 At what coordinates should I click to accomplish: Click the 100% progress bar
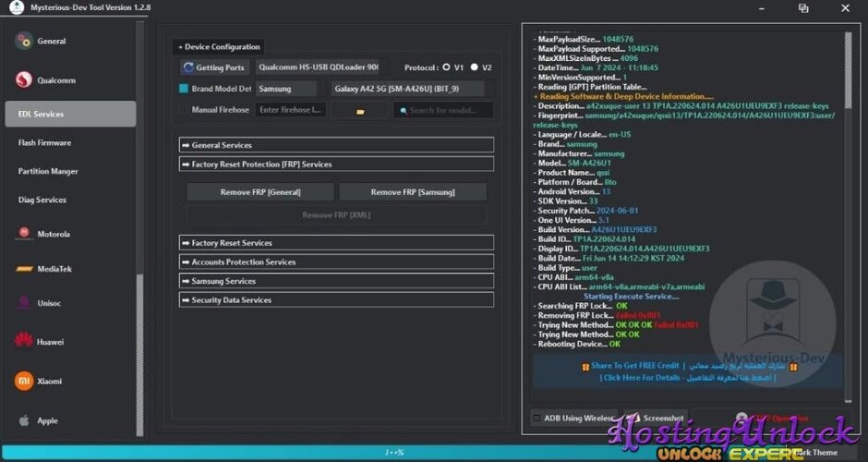click(x=393, y=452)
